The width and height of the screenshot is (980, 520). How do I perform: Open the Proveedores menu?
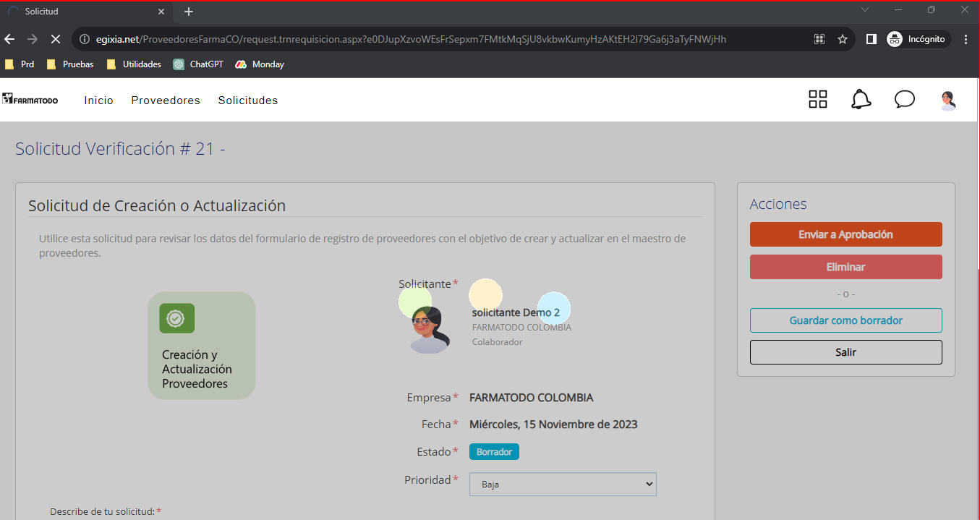click(166, 101)
